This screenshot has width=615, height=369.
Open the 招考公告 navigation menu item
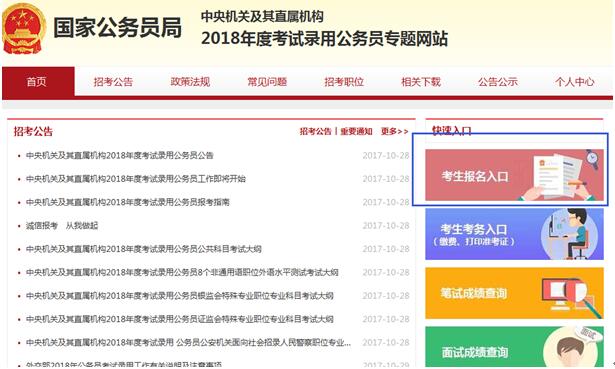point(113,82)
